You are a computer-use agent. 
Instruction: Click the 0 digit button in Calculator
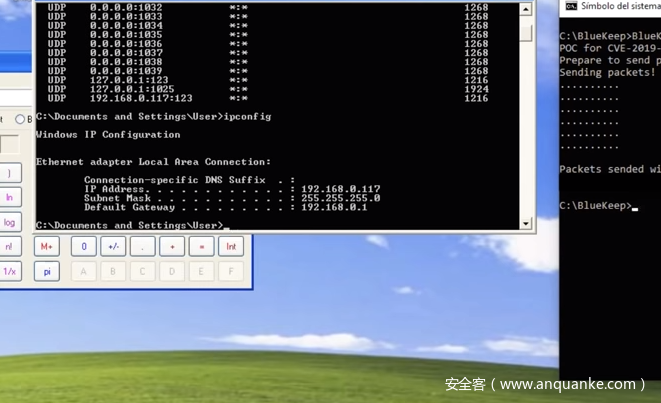coord(83,247)
